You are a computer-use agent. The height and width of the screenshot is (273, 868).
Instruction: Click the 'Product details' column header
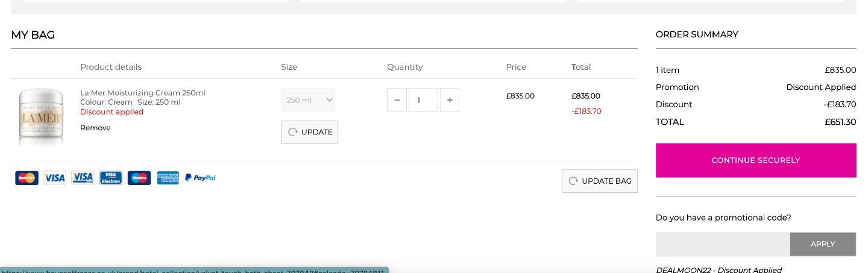[x=111, y=67]
